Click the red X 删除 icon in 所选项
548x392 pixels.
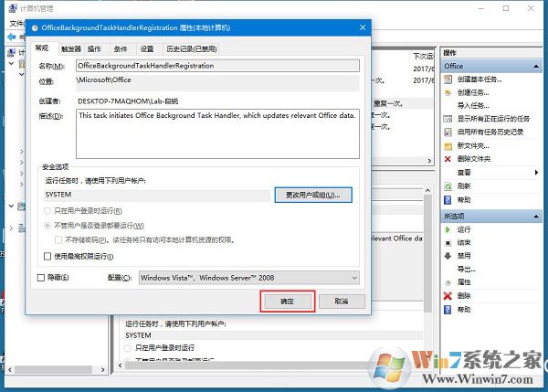coord(448,296)
